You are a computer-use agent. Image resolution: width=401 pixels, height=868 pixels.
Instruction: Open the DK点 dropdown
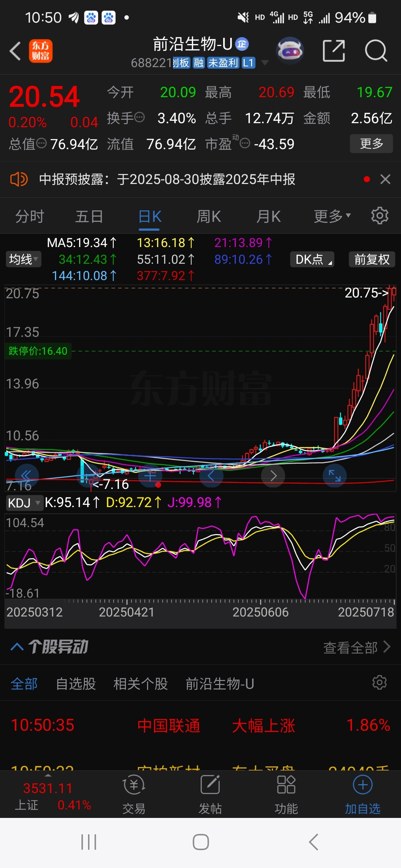coord(312,259)
